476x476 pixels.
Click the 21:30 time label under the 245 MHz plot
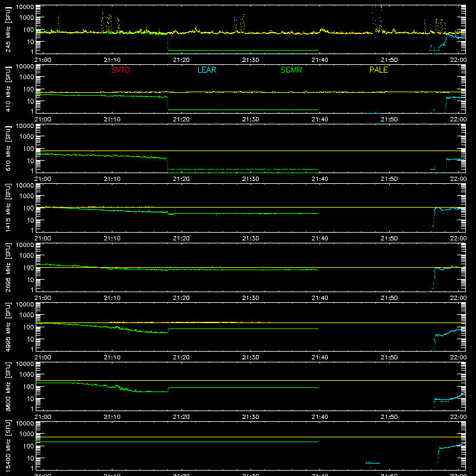[x=250, y=60]
